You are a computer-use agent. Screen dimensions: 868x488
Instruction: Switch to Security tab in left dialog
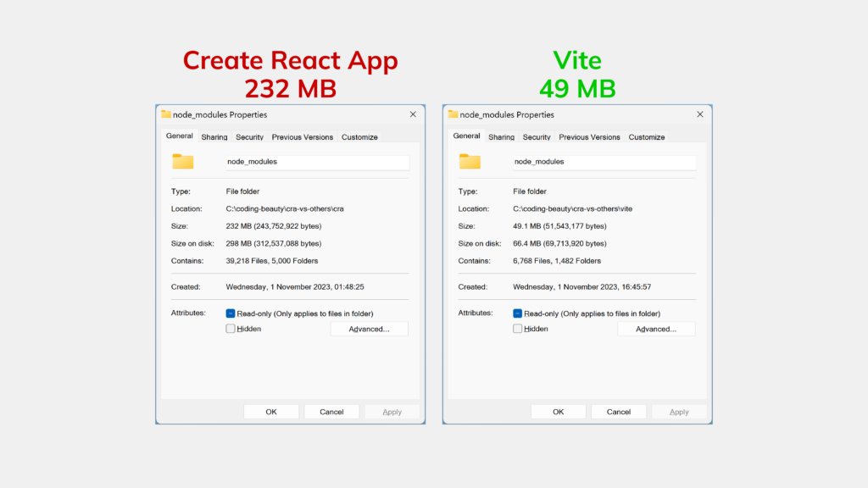click(249, 137)
